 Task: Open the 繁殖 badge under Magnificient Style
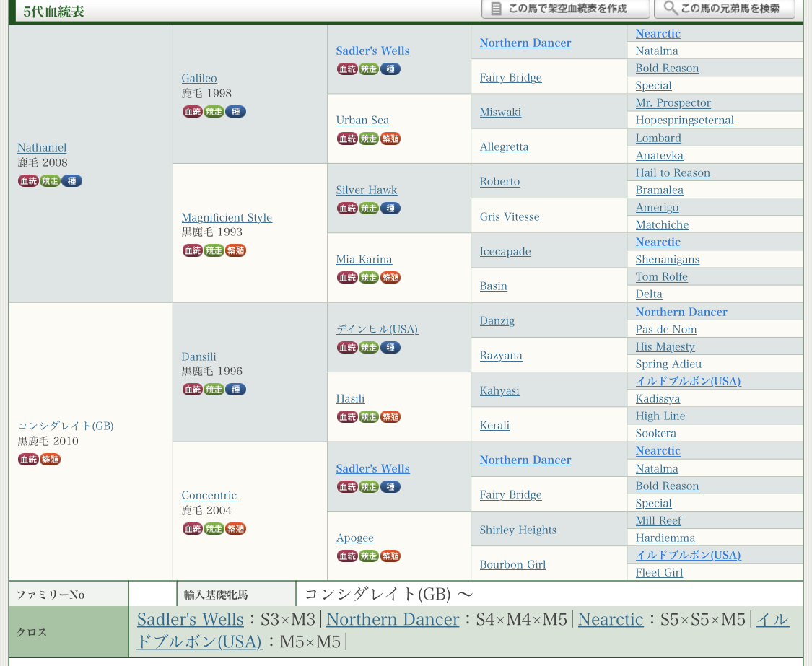tap(235, 250)
